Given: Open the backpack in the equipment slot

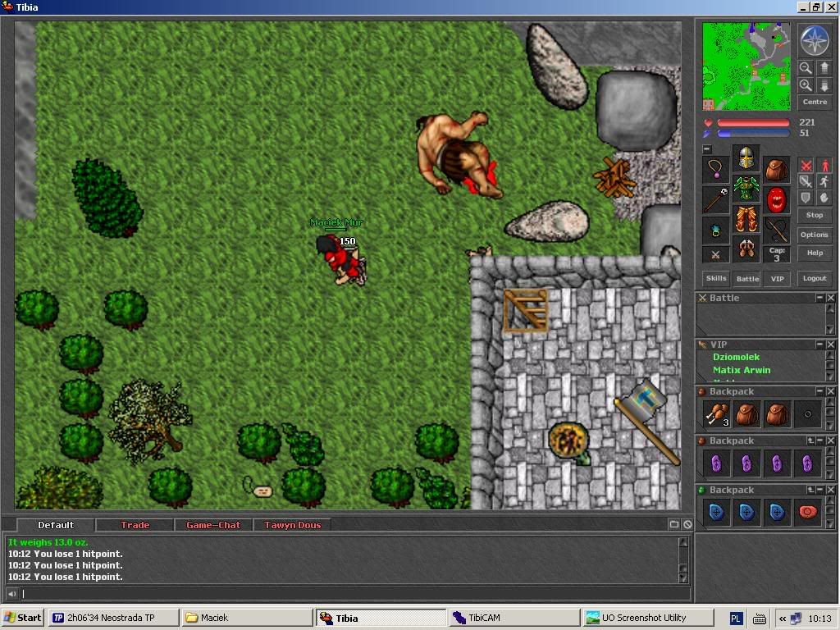Looking at the screenshot, I should (x=776, y=170).
